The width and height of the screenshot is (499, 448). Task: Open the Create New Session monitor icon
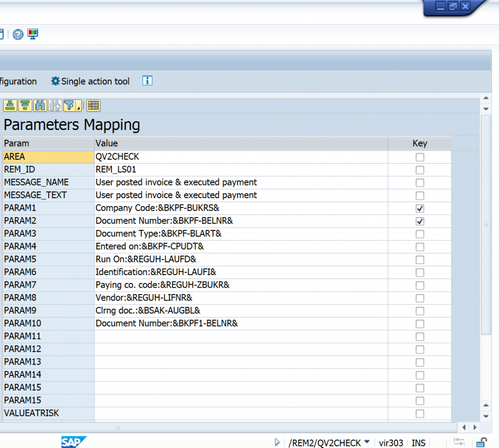(32, 34)
